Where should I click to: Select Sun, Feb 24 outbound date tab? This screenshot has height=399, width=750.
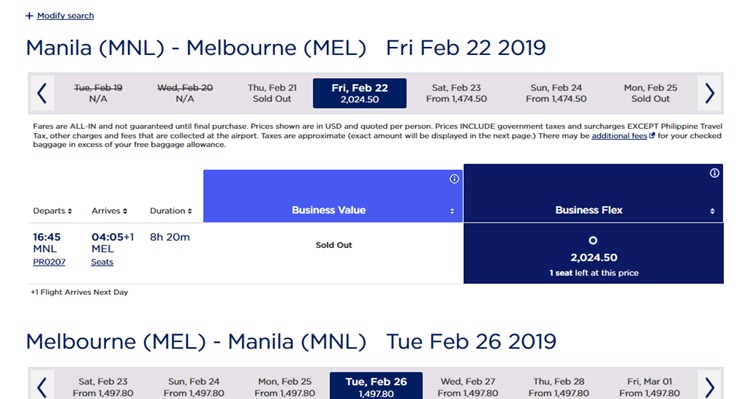pyautogui.click(x=556, y=93)
